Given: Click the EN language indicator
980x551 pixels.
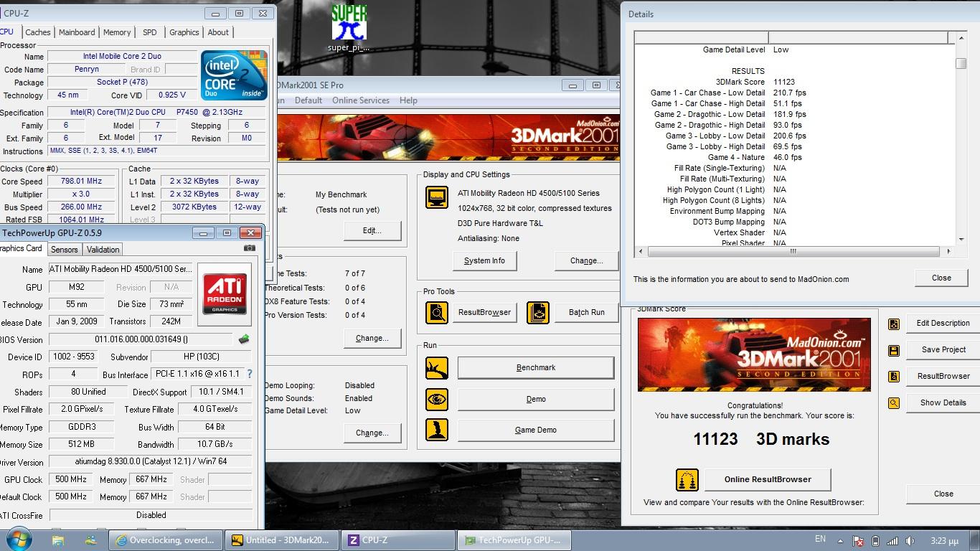Looking at the screenshot, I should click(x=820, y=539).
